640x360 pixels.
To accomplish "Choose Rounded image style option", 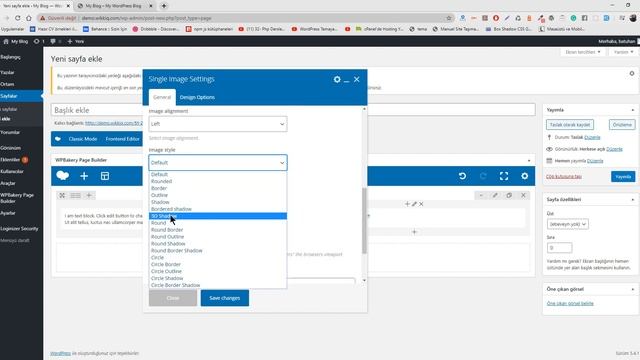I will 218,181.
